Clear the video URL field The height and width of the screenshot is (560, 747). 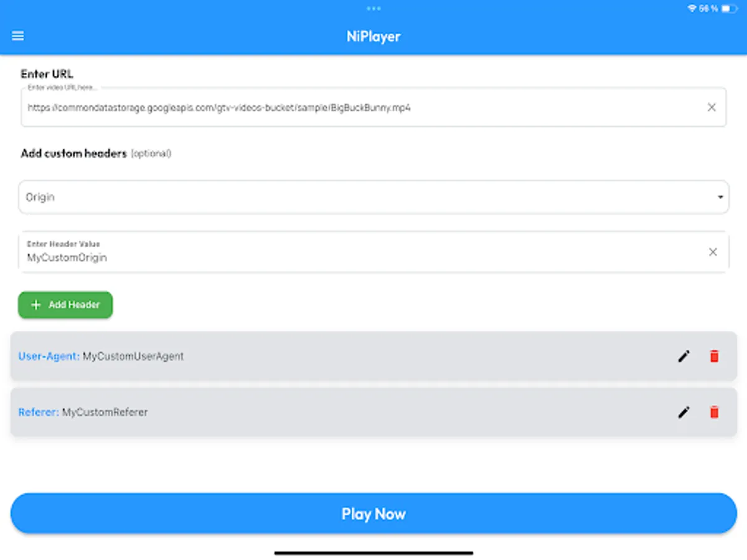click(712, 107)
